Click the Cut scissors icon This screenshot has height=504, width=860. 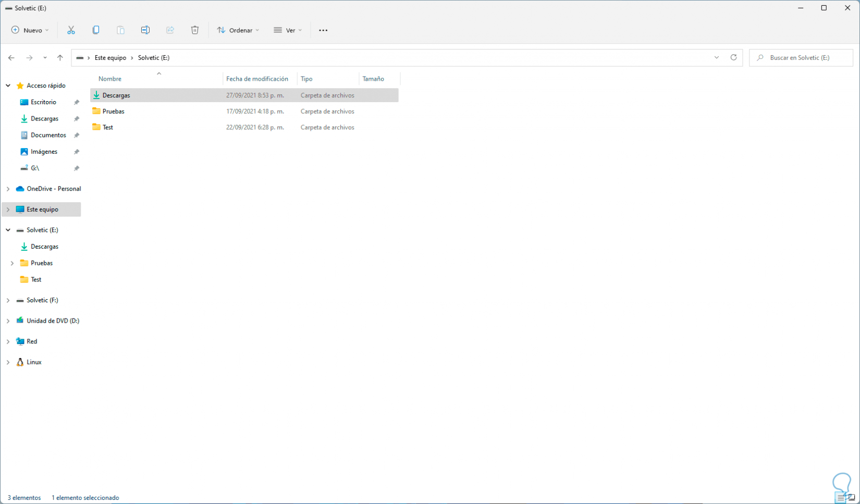[x=71, y=30]
